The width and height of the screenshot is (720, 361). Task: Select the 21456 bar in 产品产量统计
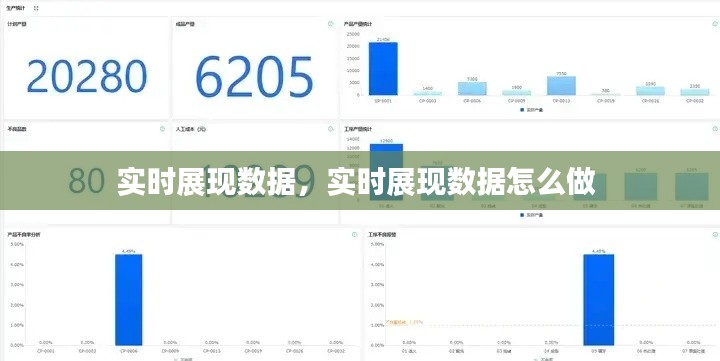pyautogui.click(x=383, y=69)
